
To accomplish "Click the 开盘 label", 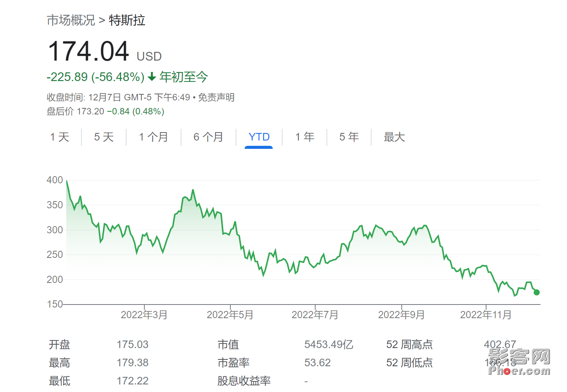I will [59, 345].
